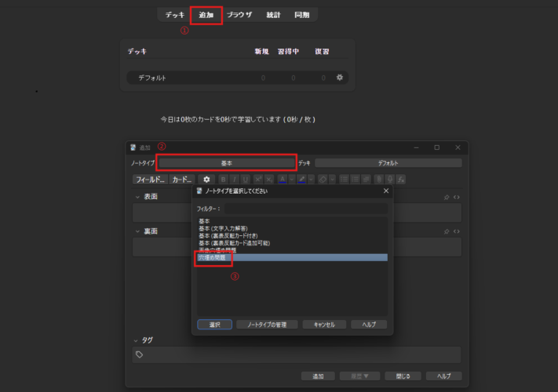Image resolution: width=558 pixels, height=392 pixels.
Task: Click 閉じる in the 追加 window
Action: (x=403, y=376)
